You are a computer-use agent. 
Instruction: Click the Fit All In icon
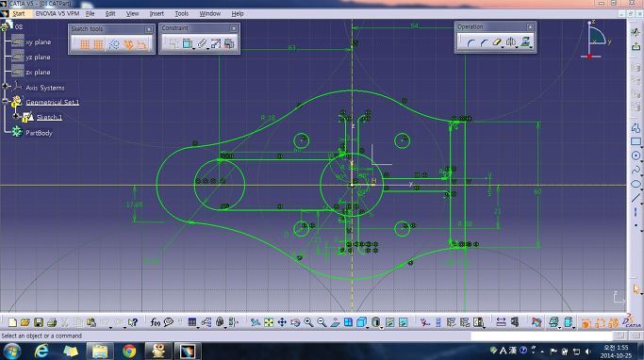click(x=269, y=322)
